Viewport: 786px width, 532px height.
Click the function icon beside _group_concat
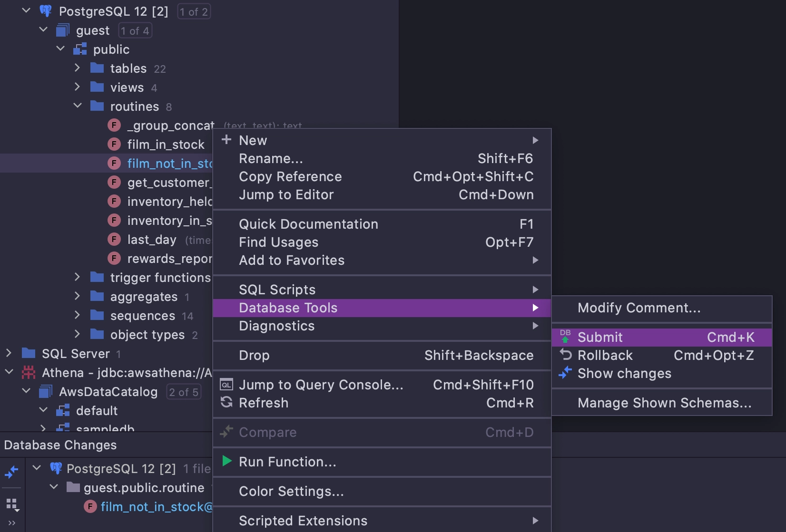[x=114, y=125]
